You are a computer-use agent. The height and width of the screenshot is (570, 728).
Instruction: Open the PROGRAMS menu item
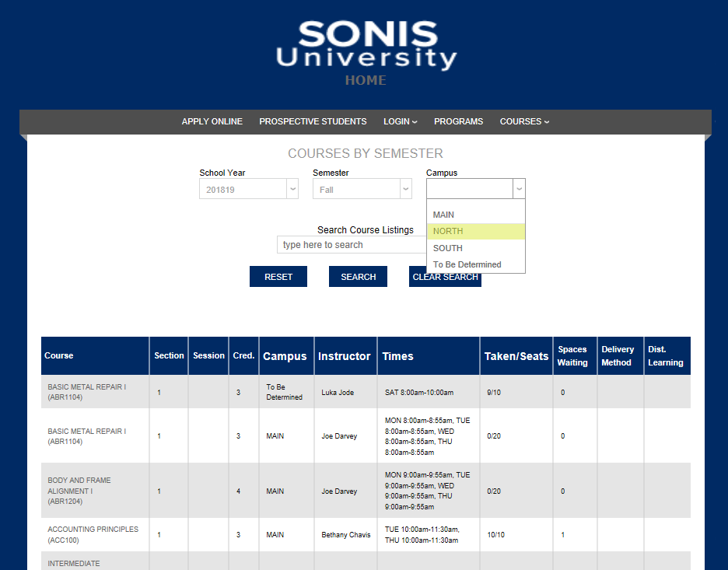458,121
